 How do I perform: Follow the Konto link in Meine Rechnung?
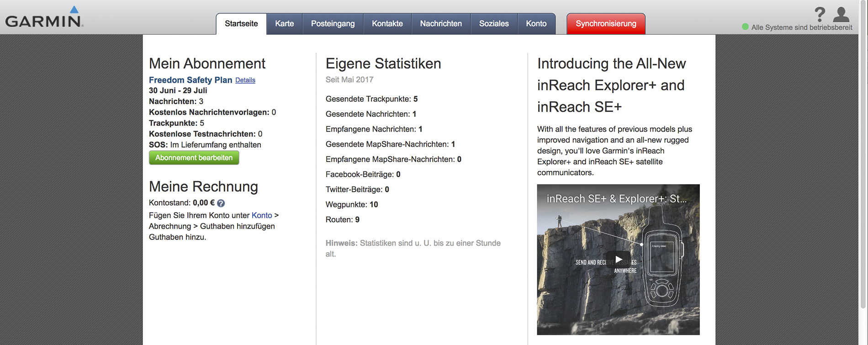261,215
